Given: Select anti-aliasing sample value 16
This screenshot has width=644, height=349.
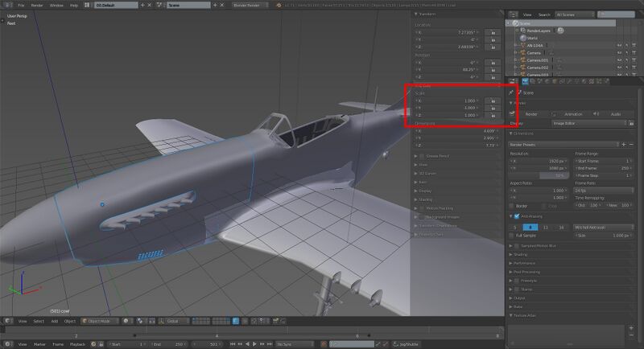Looking at the screenshot, I should [561, 228].
